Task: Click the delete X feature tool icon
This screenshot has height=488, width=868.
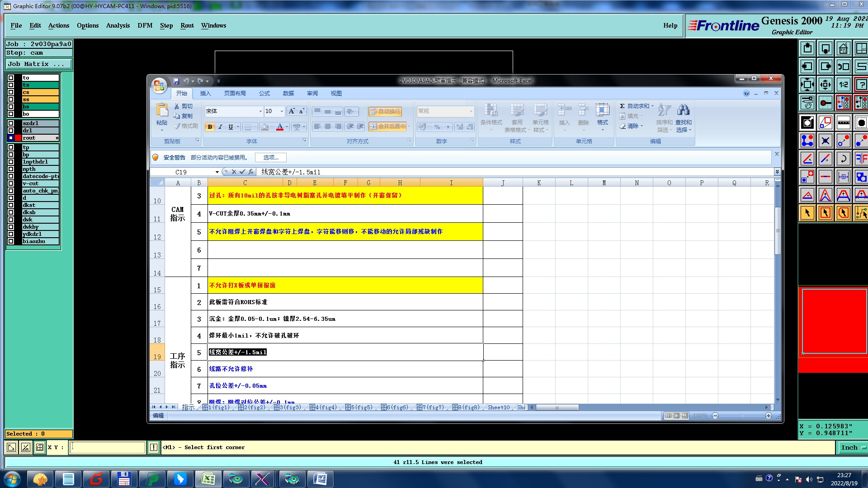Action: pos(826,141)
